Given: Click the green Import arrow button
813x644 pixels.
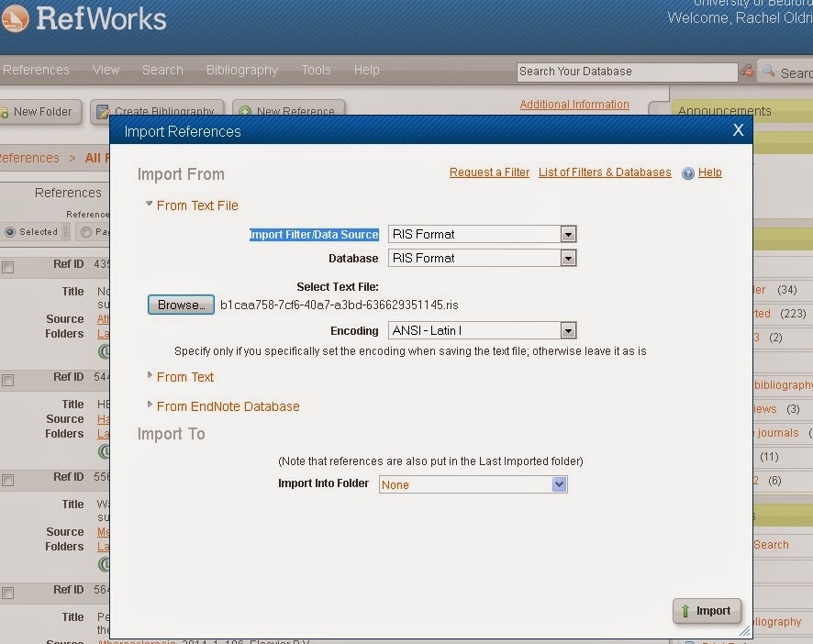Looking at the screenshot, I should (707, 611).
